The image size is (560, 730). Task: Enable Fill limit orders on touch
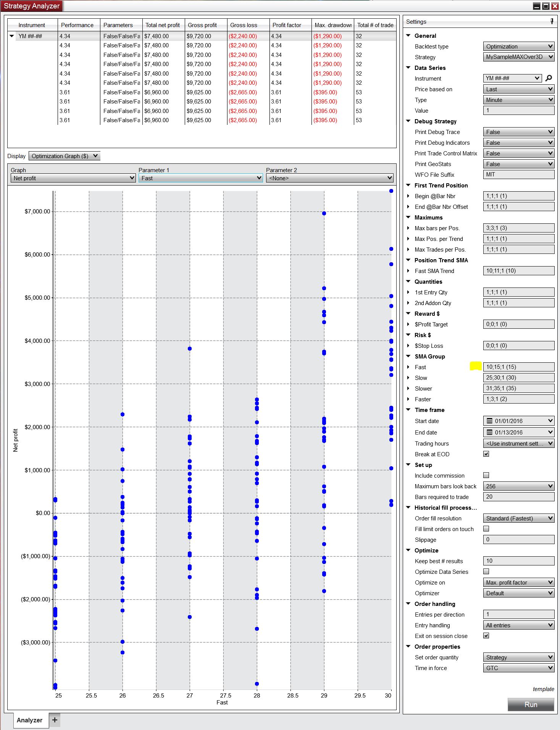point(486,529)
